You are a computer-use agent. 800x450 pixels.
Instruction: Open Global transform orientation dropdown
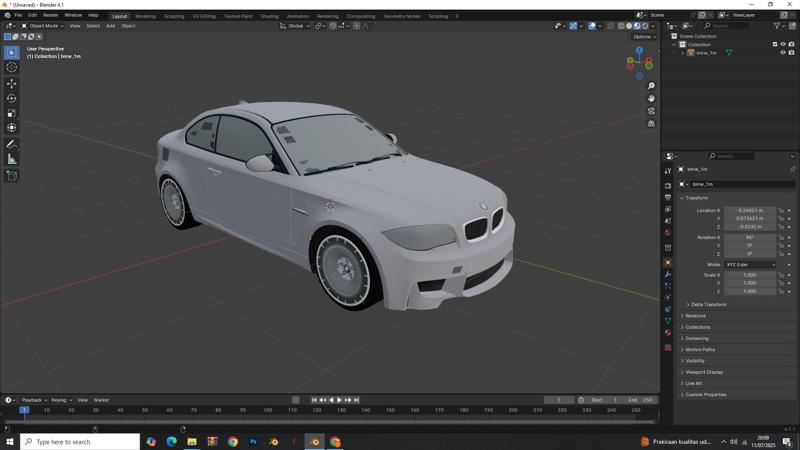pos(295,26)
